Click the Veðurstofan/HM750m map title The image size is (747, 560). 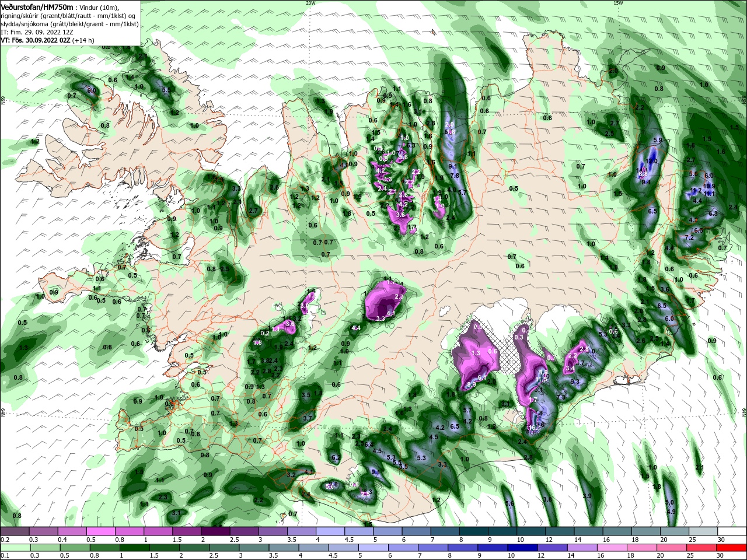(36, 6)
